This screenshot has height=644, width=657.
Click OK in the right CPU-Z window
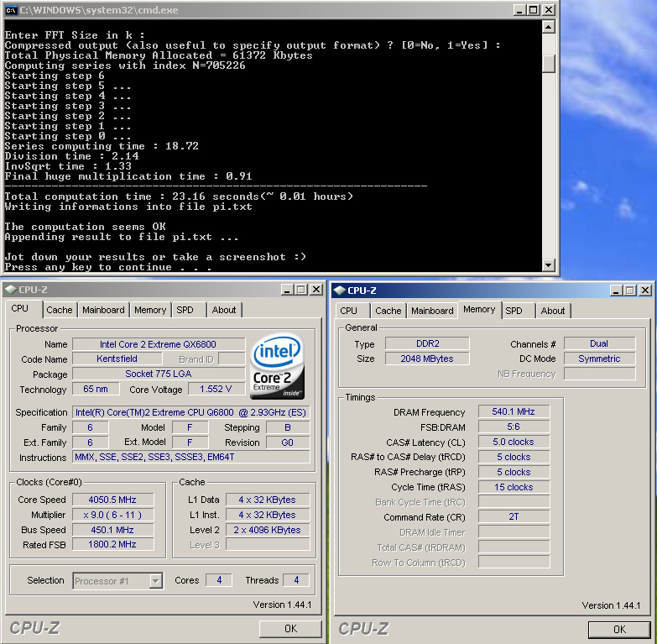pos(620,630)
